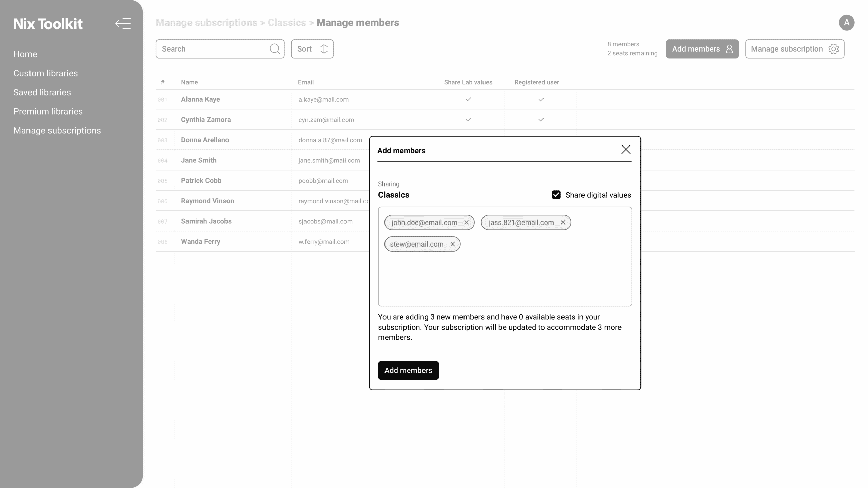The width and height of the screenshot is (868, 488).
Task: Toggle Registered user check for Cynthia Zamora
Action: click(x=541, y=120)
